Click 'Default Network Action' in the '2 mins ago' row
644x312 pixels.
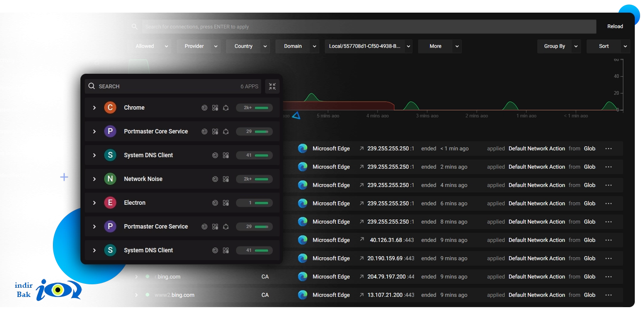click(536, 167)
